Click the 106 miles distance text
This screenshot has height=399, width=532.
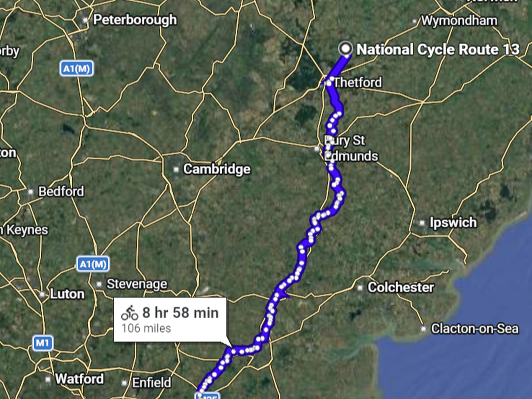pyautogui.click(x=146, y=329)
